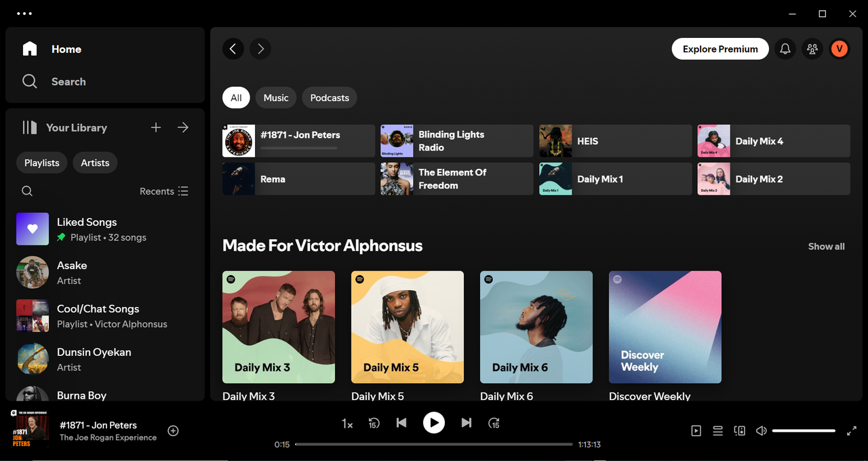Viewport: 868px width, 461px height.
Task: Open Daily Mix 2 shortcut
Action: click(x=774, y=179)
